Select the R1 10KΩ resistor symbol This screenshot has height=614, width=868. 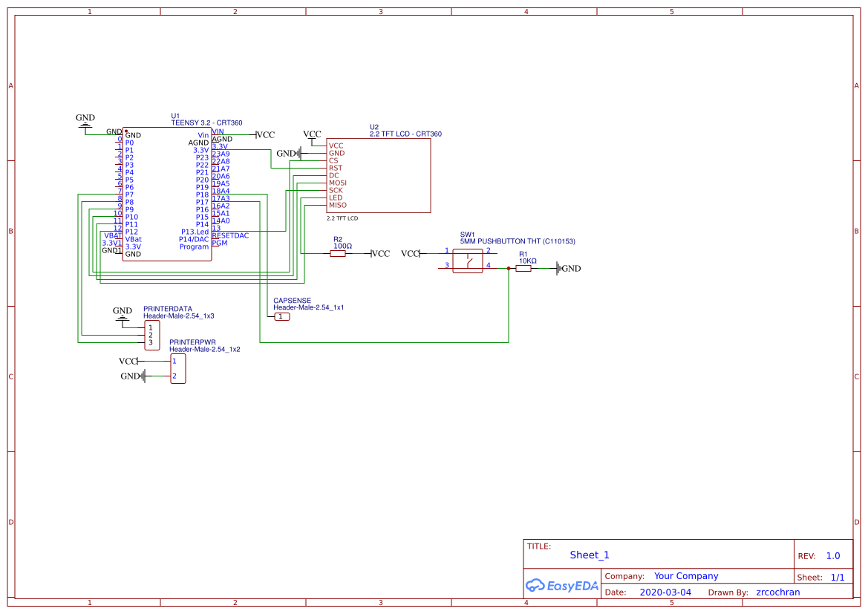pyautogui.click(x=523, y=269)
